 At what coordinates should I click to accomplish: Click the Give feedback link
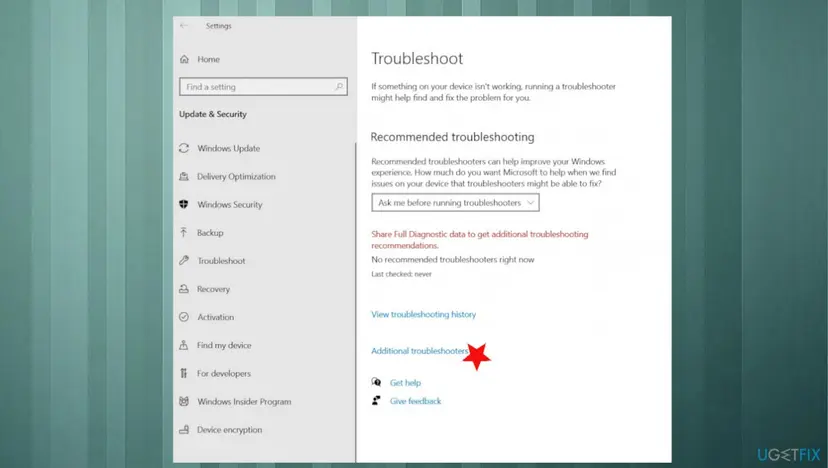click(x=415, y=401)
